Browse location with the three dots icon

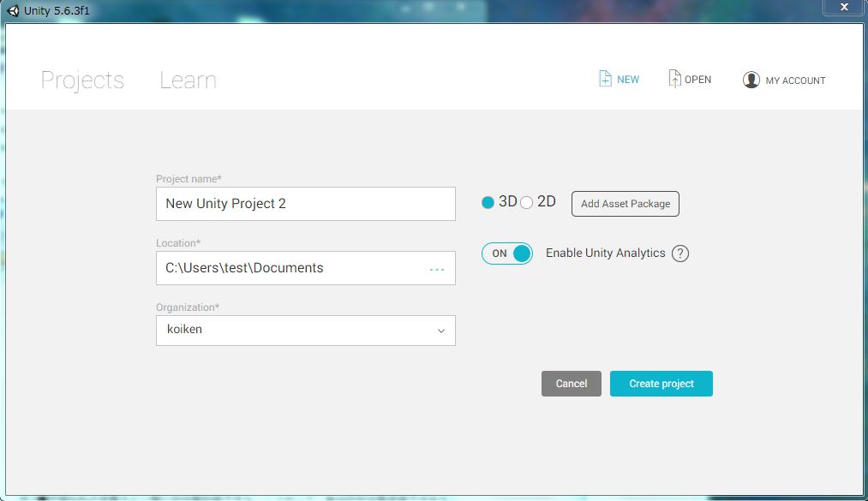437,269
